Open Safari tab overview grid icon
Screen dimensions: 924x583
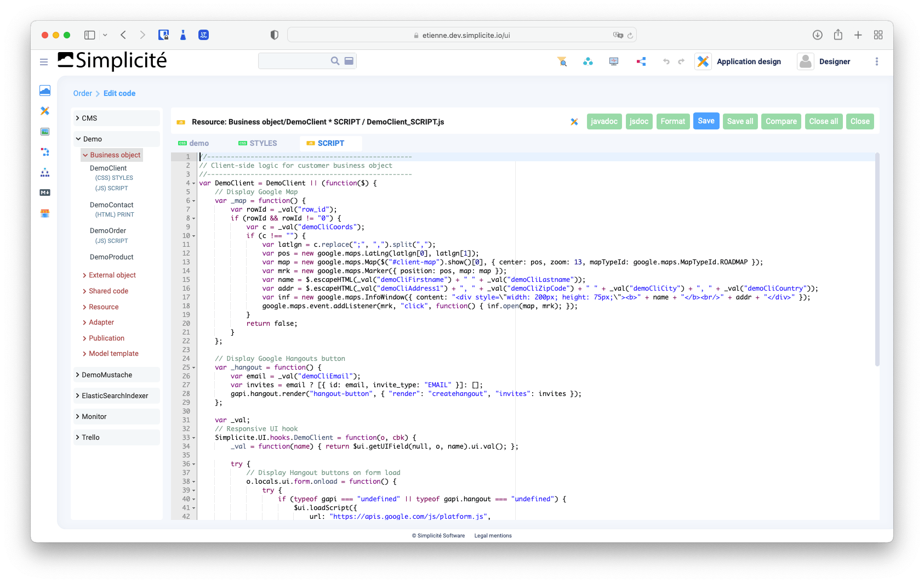(x=879, y=35)
